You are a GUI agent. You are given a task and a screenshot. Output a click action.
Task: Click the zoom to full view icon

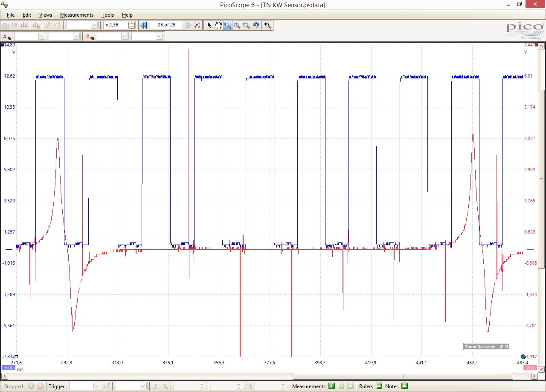pyautogui.click(x=268, y=25)
